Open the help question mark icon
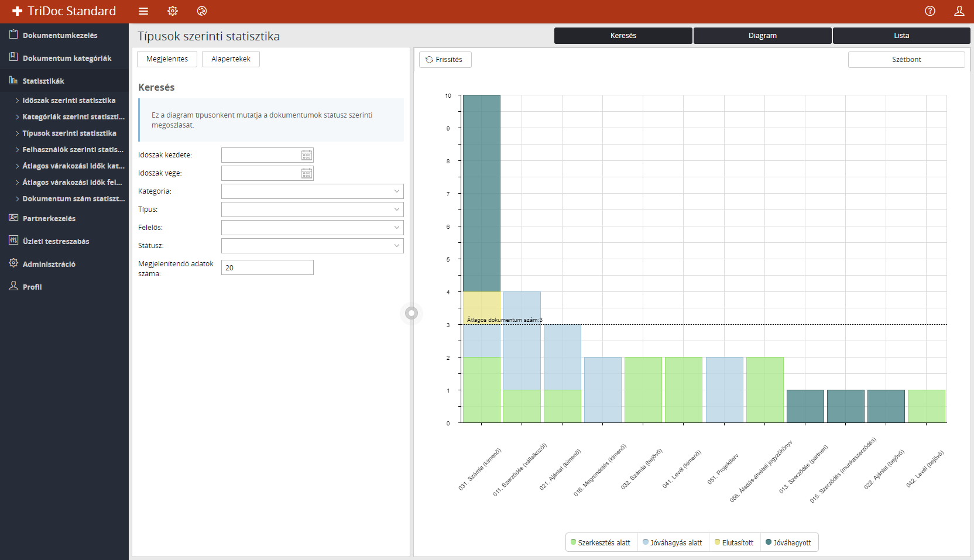This screenshot has height=560, width=974. 930,11
